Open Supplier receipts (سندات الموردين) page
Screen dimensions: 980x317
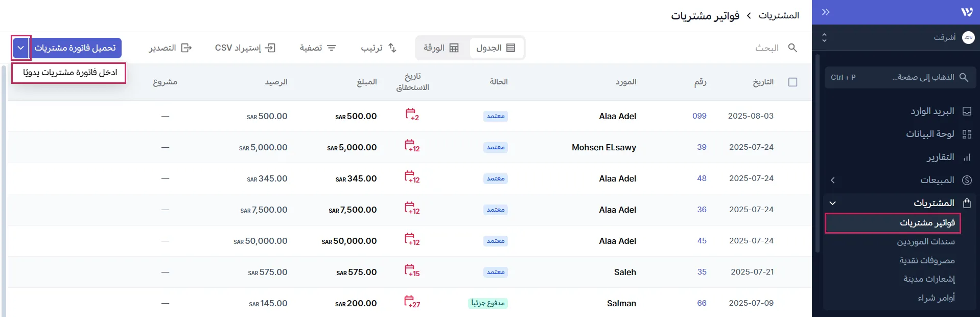pyautogui.click(x=925, y=241)
